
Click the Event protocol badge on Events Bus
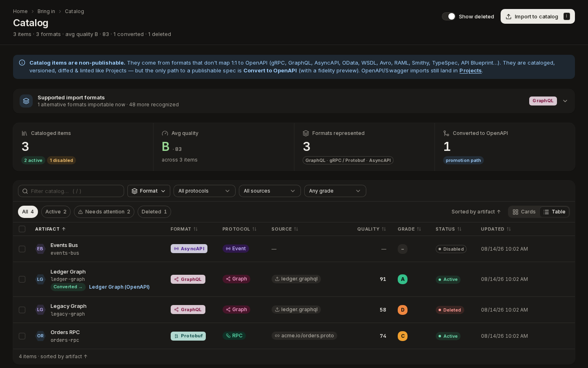coord(236,249)
